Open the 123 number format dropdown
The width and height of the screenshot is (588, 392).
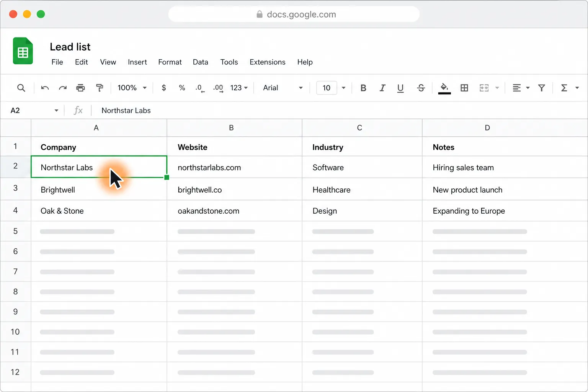tap(239, 88)
